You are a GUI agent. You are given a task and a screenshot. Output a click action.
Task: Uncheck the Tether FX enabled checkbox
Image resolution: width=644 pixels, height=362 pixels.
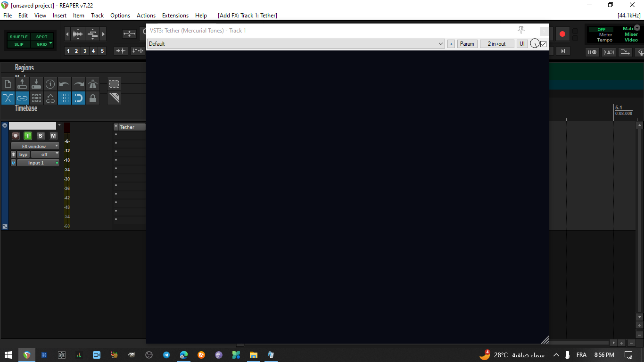[543, 44]
